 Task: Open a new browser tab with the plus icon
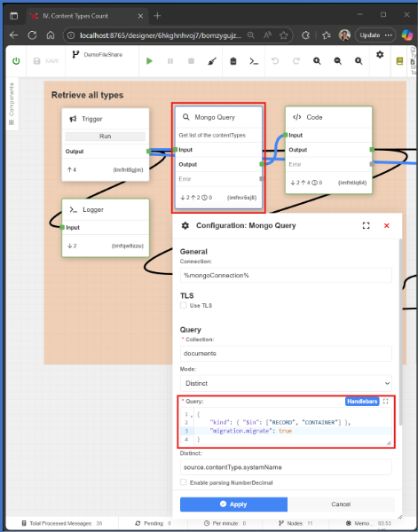157,16
